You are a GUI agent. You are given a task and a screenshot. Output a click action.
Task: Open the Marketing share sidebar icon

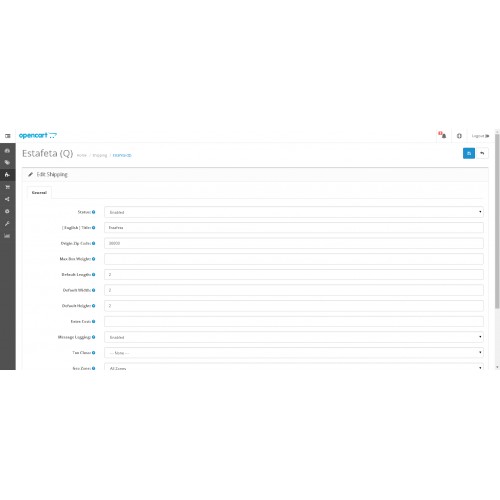pos(7,199)
